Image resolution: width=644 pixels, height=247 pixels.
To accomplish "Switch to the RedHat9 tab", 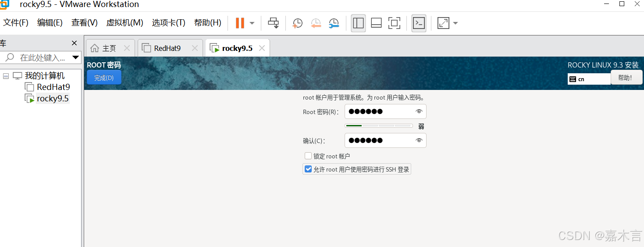I will click(x=170, y=48).
